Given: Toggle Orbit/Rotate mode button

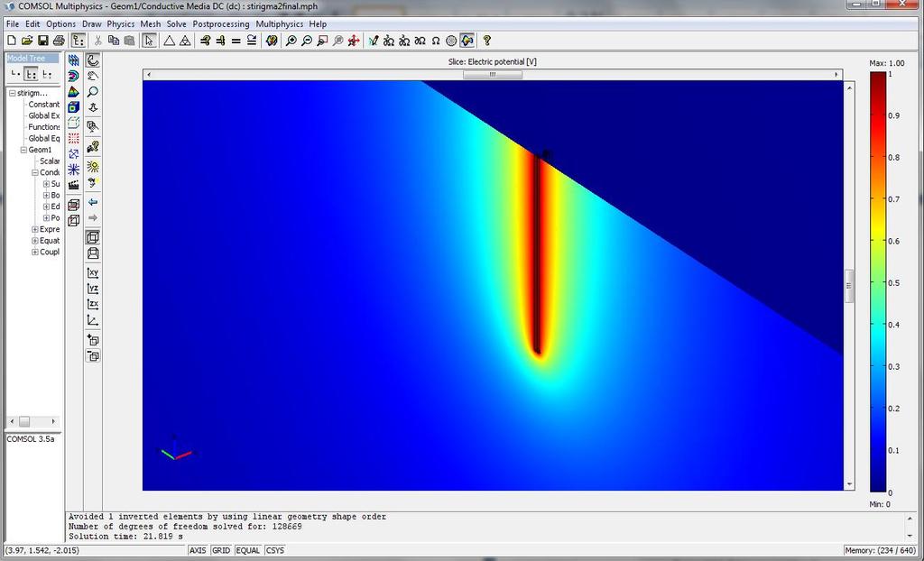Looking at the screenshot, I should click(x=93, y=60).
